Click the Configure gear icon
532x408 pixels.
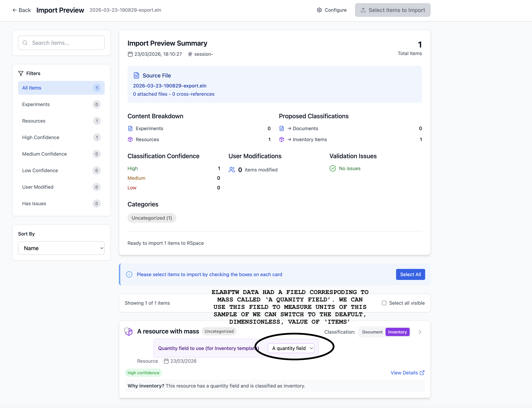tap(319, 10)
